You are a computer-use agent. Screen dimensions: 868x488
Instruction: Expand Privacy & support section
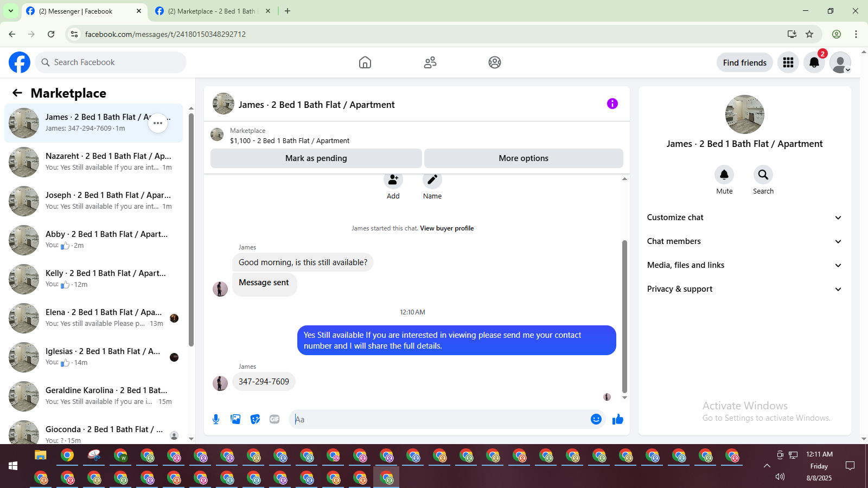(744, 289)
